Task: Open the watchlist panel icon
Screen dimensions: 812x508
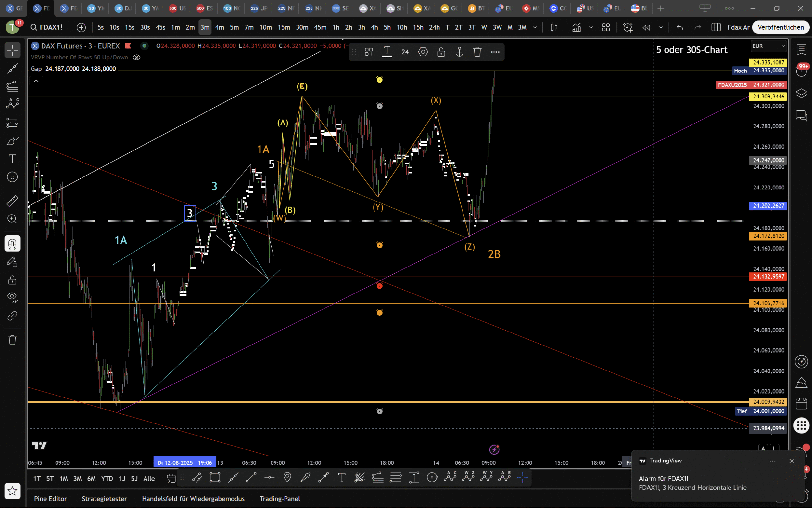Action: pos(801,50)
